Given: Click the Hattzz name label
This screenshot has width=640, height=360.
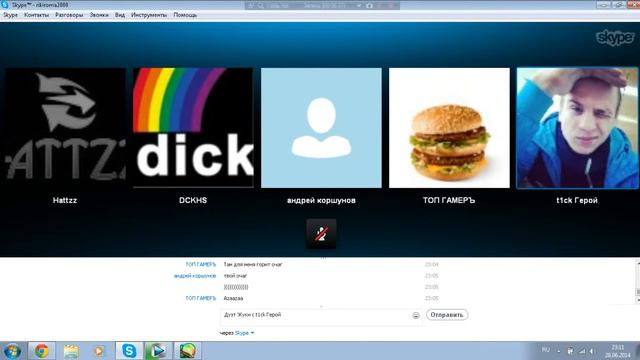Looking at the screenshot, I should click(x=65, y=200).
